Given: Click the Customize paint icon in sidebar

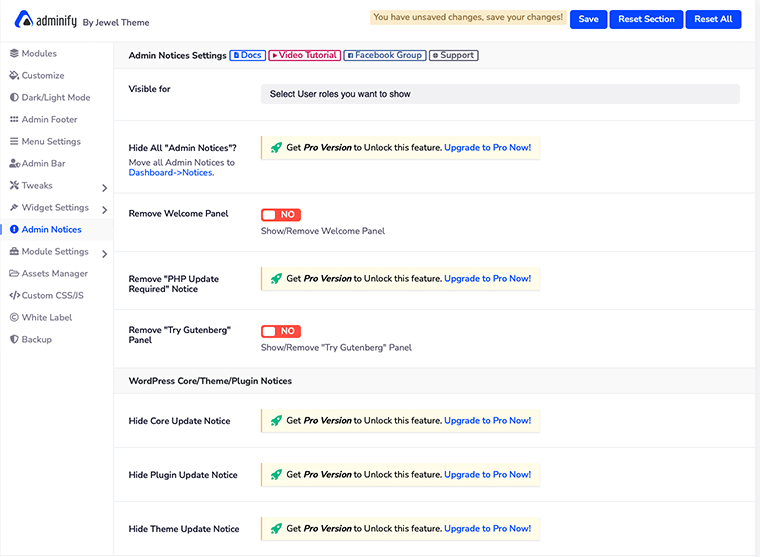Looking at the screenshot, I should (x=14, y=75).
